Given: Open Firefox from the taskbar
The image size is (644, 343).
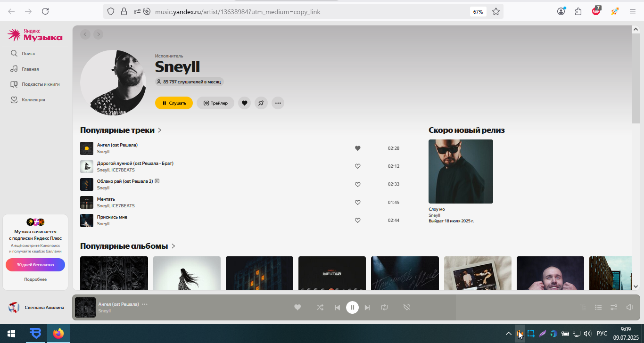Looking at the screenshot, I should coord(58,334).
